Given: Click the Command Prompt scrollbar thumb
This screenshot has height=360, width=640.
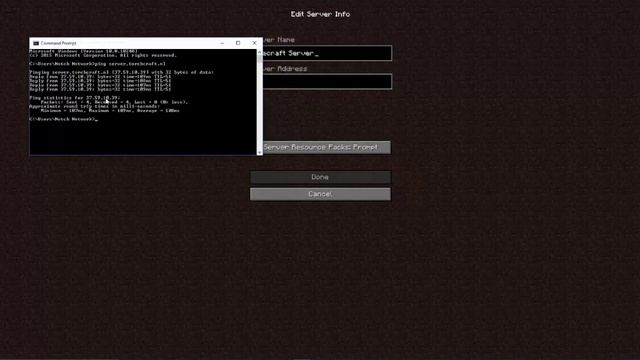Looking at the screenshot, I should 260,59.
